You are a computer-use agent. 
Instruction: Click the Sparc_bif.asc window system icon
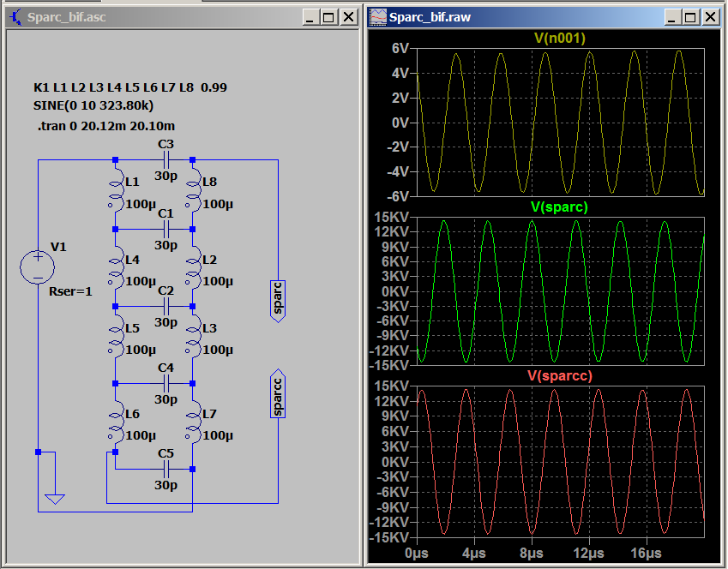coord(15,17)
